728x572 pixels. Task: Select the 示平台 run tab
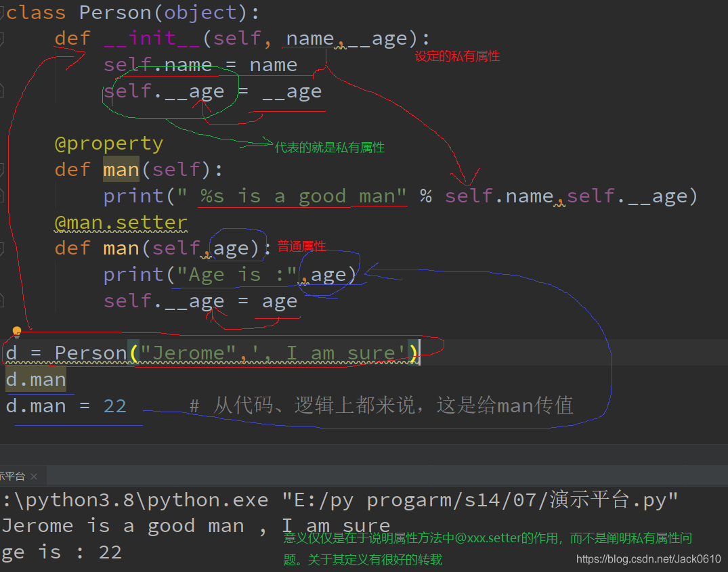pyautogui.click(x=13, y=477)
